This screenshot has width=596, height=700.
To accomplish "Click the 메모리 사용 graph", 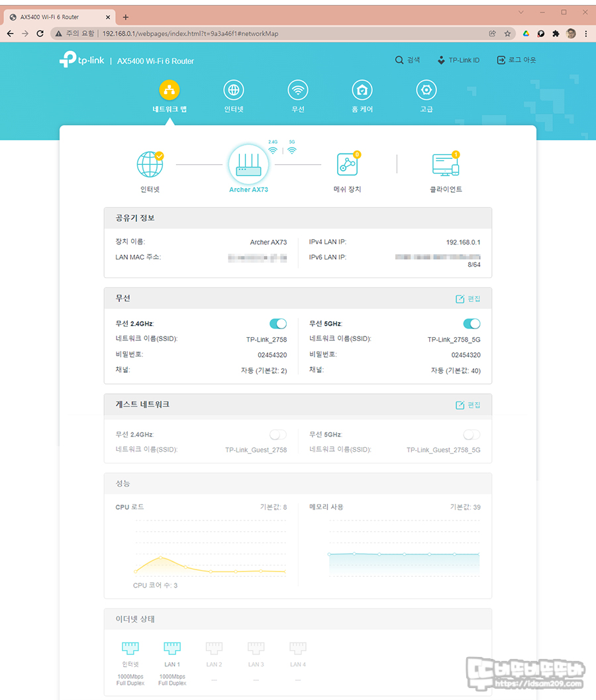I will (404, 548).
